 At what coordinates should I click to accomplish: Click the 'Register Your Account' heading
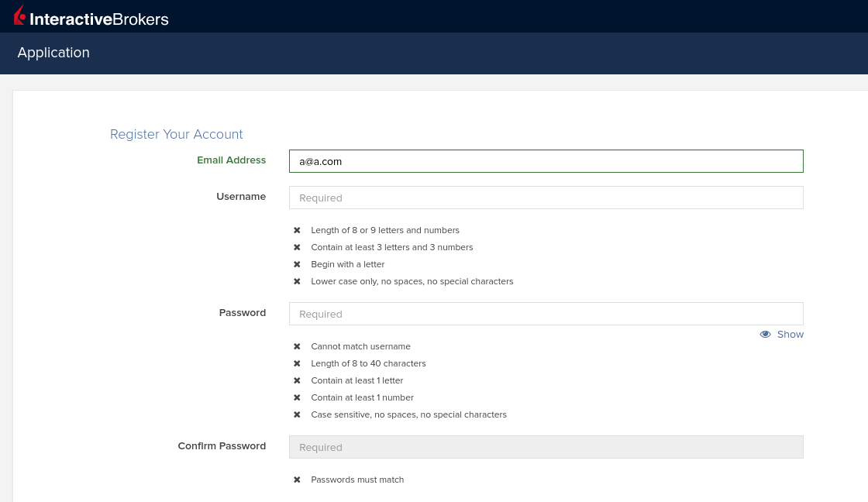tap(177, 134)
